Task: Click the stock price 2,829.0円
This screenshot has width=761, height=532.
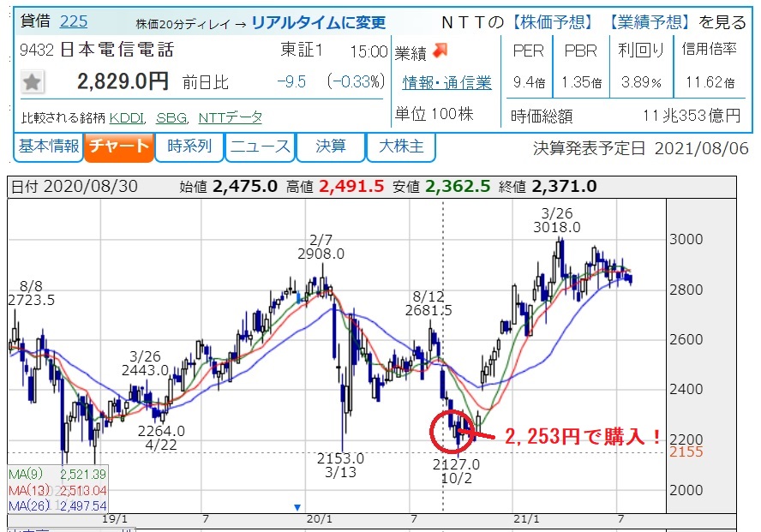Action: [x=123, y=81]
